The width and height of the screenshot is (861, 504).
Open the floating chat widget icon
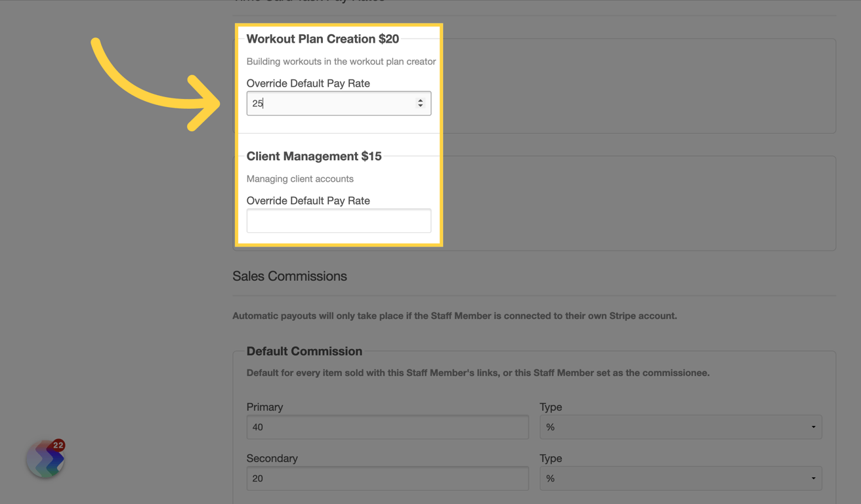tap(45, 459)
